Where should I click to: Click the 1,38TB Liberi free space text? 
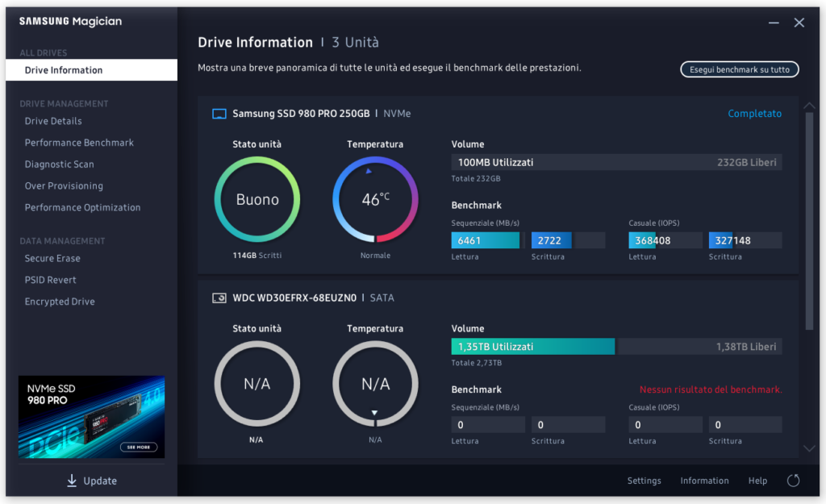(746, 347)
